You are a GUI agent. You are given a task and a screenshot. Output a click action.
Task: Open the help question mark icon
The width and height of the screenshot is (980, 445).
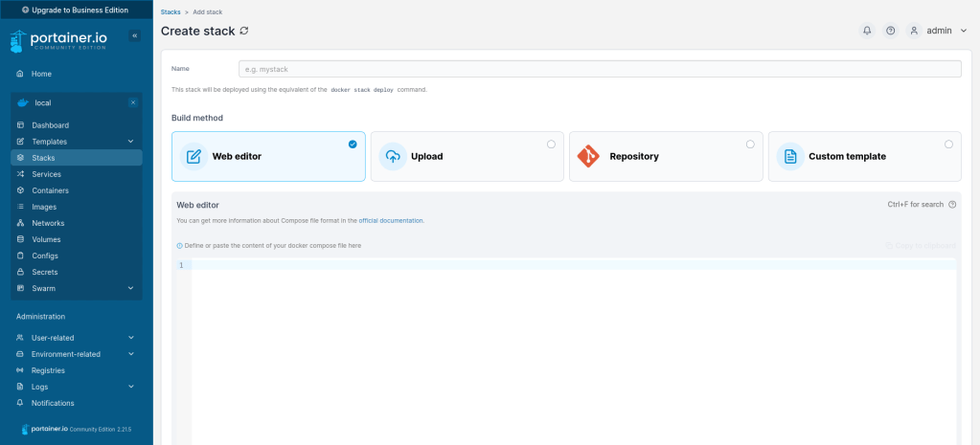point(891,31)
